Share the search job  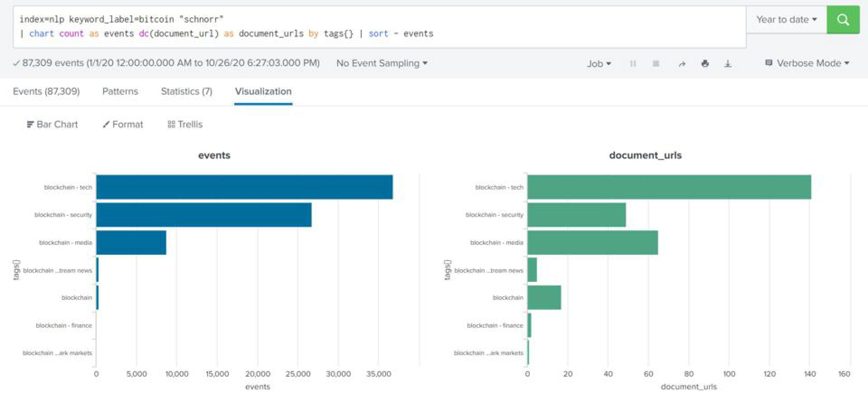682,64
